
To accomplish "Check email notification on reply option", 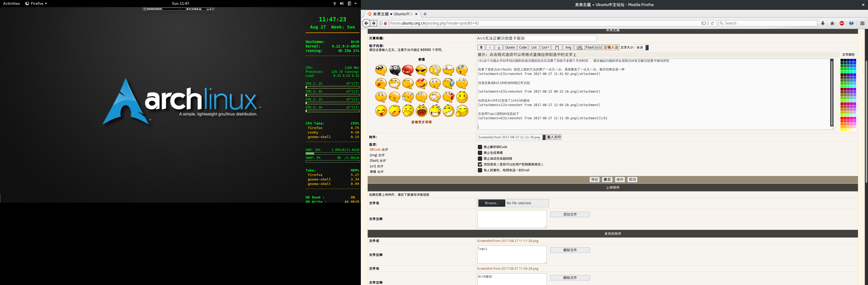I will point(480,170).
